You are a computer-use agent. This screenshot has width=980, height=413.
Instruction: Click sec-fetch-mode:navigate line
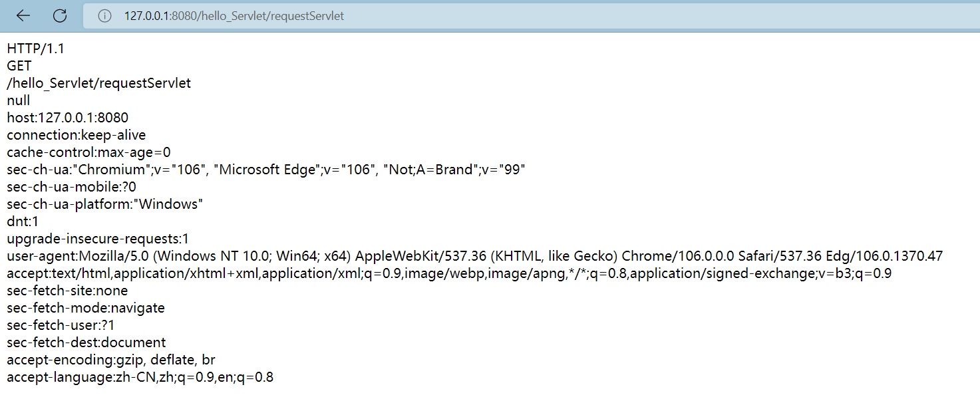click(x=85, y=308)
